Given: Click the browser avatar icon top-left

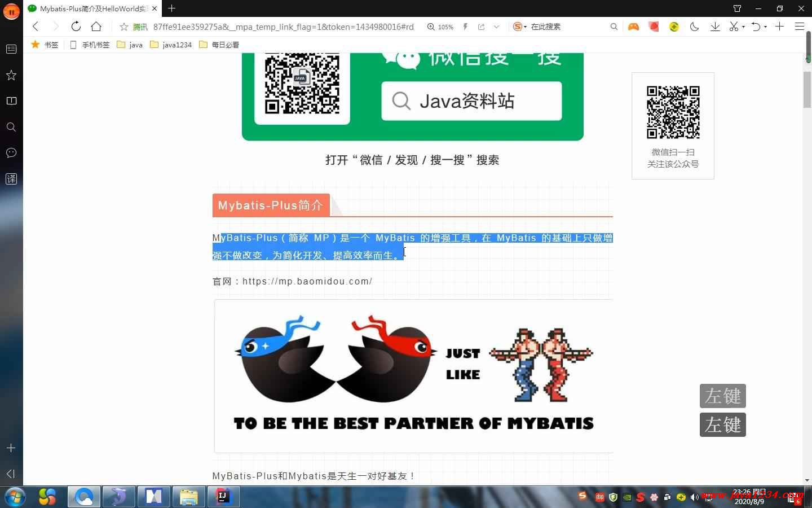Looking at the screenshot, I should (11, 10).
